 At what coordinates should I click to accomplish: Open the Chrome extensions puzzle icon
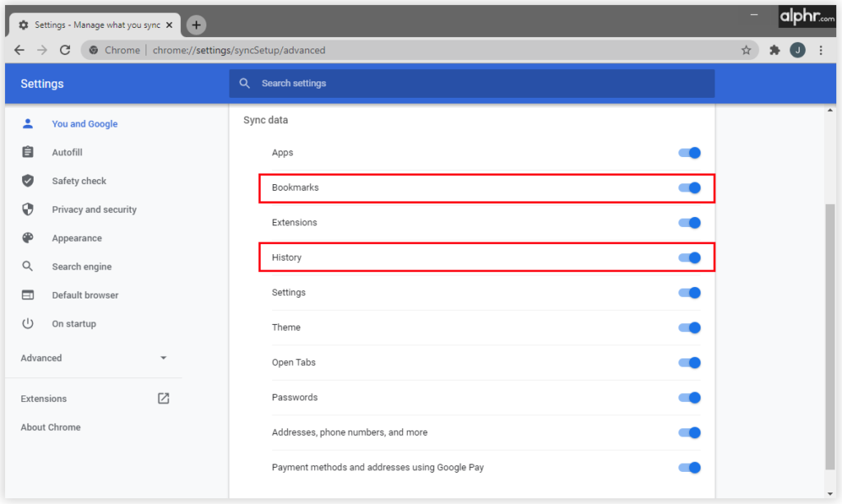pyautogui.click(x=774, y=50)
